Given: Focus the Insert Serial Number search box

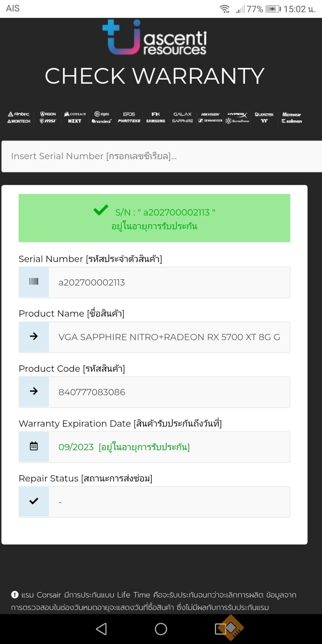Looking at the screenshot, I should tap(162, 156).
